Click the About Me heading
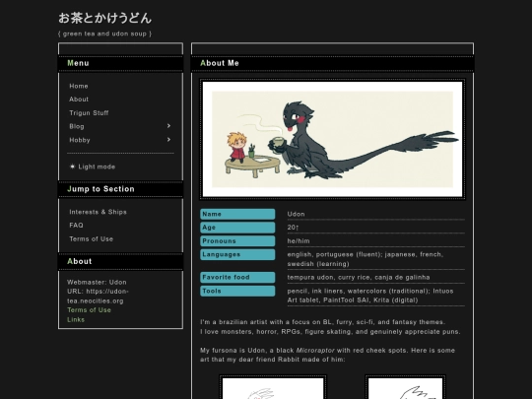 point(220,63)
